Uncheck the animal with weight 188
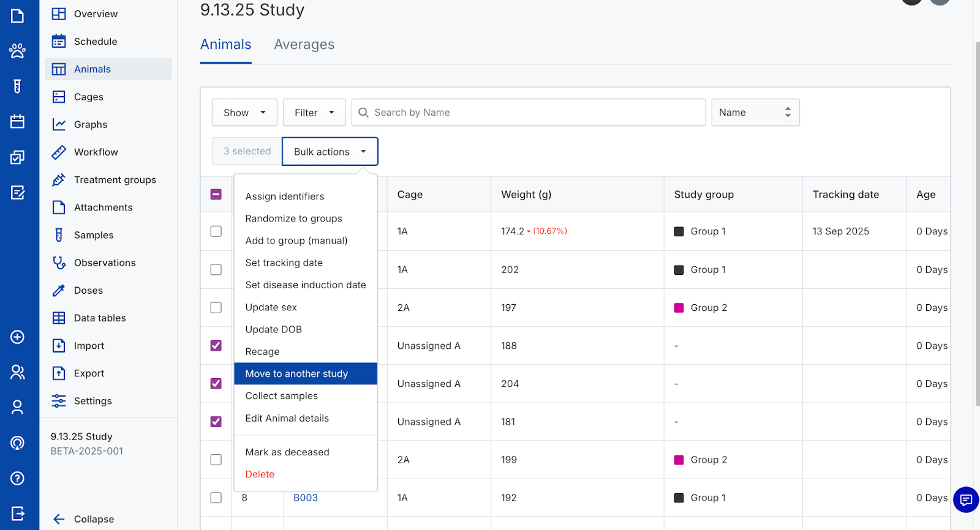The image size is (980, 530). pos(216,346)
